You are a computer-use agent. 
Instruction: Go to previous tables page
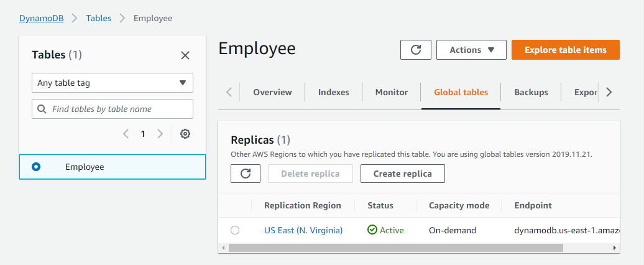pos(126,134)
